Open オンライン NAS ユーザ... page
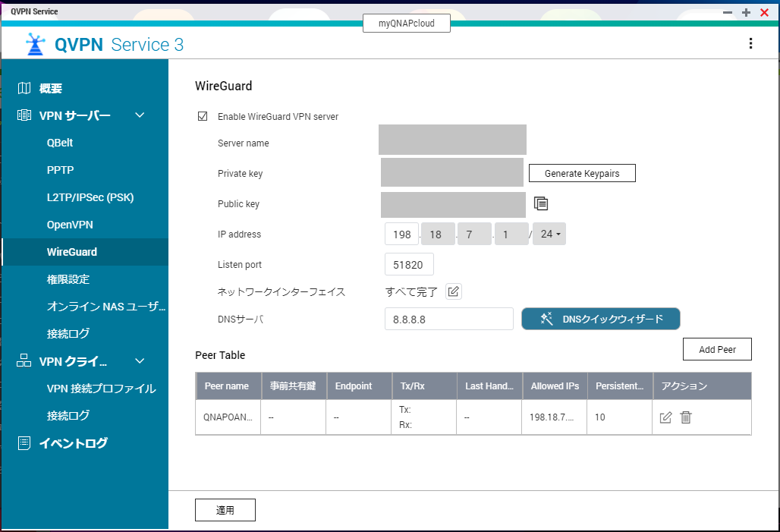This screenshot has height=532, width=780. [x=106, y=307]
